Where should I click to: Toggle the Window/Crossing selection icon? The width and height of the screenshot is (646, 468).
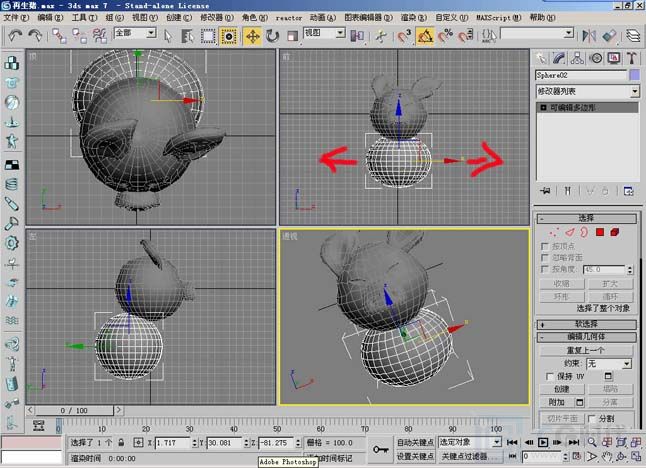(228, 36)
